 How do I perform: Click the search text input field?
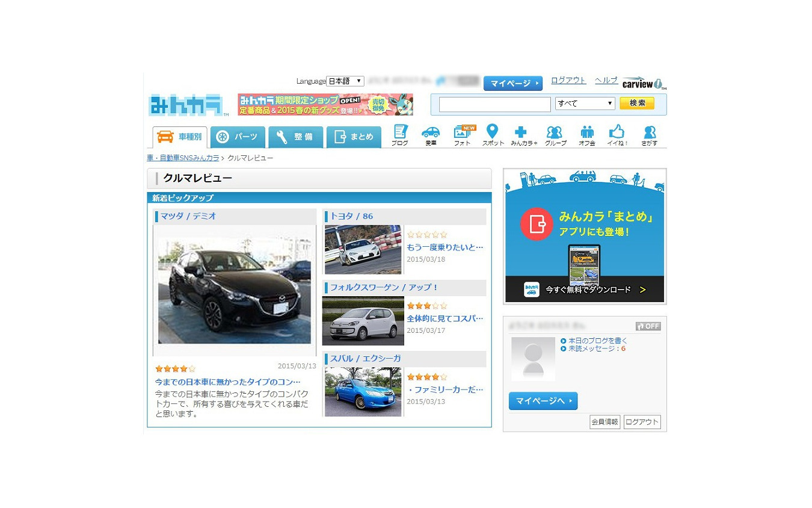pos(494,104)
